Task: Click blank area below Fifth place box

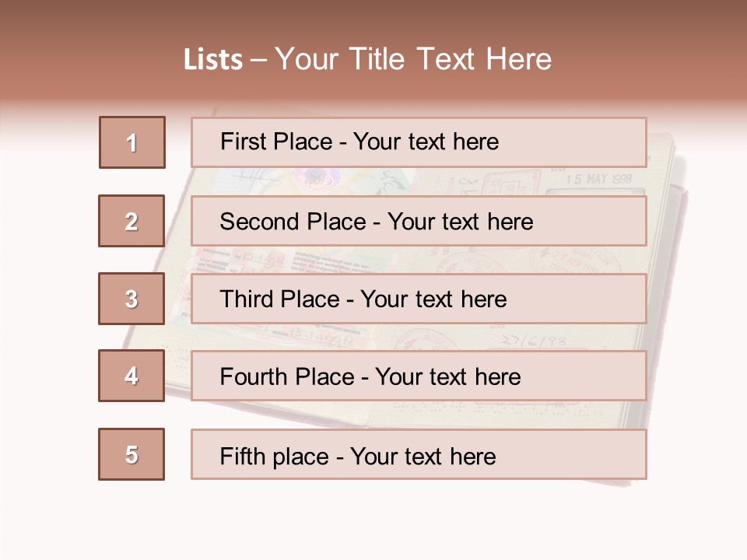Action: (x=373, y=517)
